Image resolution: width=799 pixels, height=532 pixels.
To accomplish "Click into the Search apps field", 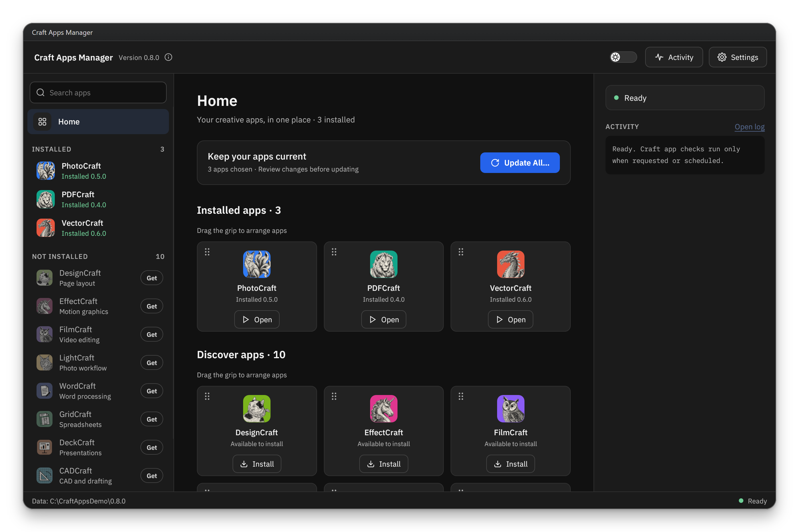I will pyautogui.click(x=98, y=93).
